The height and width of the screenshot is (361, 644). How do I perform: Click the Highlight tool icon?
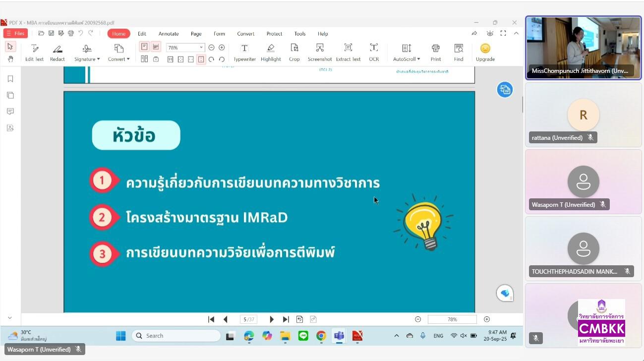pos(270,49)
